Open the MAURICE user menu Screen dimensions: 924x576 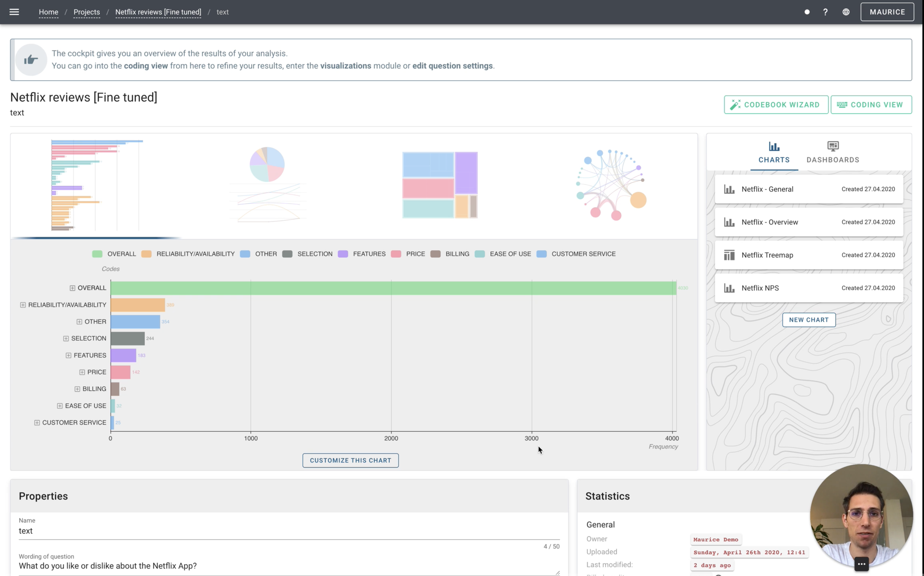point(887,12)
